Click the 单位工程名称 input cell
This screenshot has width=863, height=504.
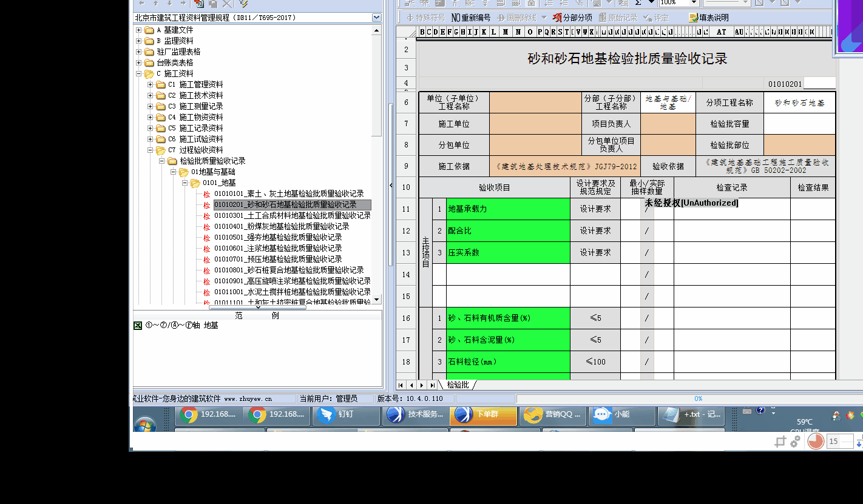click(535, 102)
